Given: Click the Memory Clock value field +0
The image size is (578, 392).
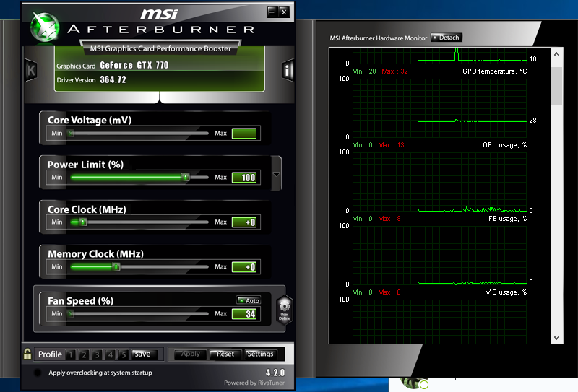Looking at the screenshot, I should pyautogui.click(x=244, y=266).
